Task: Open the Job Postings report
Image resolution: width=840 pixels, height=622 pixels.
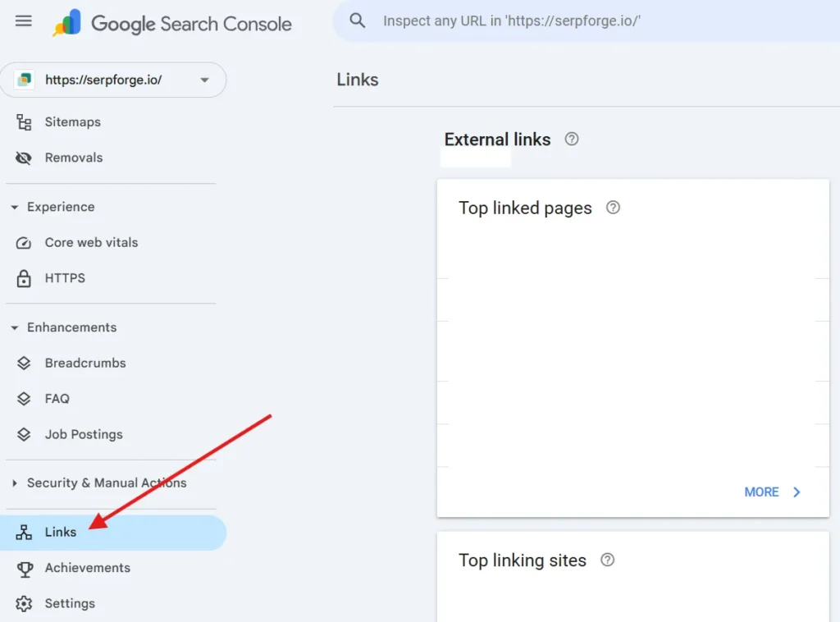Action: coord(84,434)
